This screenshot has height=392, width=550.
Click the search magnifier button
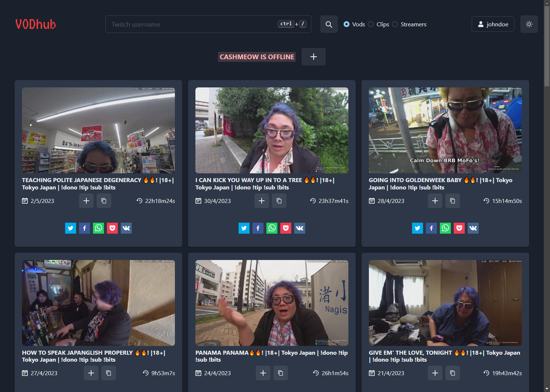pyautogui.click(x=329, y=24)
